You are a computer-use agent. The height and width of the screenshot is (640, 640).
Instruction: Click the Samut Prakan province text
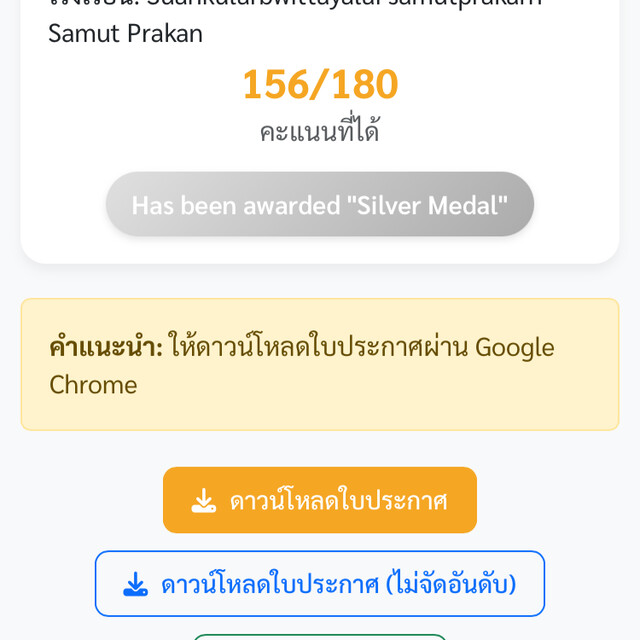point(125,33)
